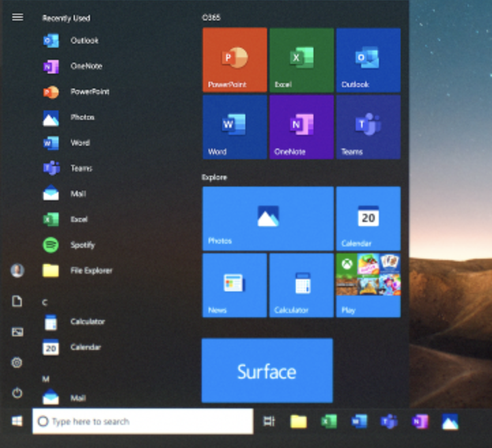Open PowerPoint from the Recently Used list
The image size is (492, 448).
coord(76,92)
